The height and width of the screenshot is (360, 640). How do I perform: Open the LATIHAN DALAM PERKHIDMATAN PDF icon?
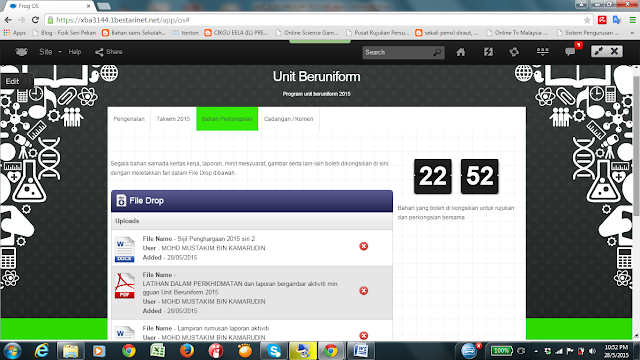click(x=124, y=286)
